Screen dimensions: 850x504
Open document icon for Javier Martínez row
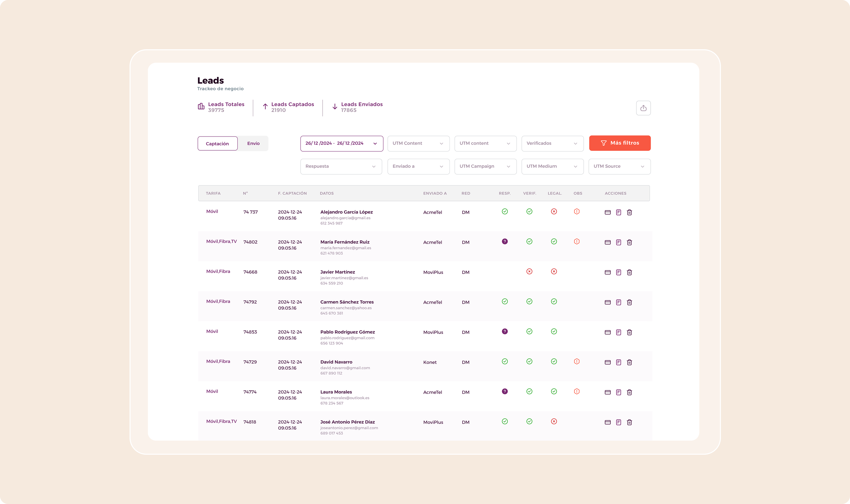coord(618,272)
